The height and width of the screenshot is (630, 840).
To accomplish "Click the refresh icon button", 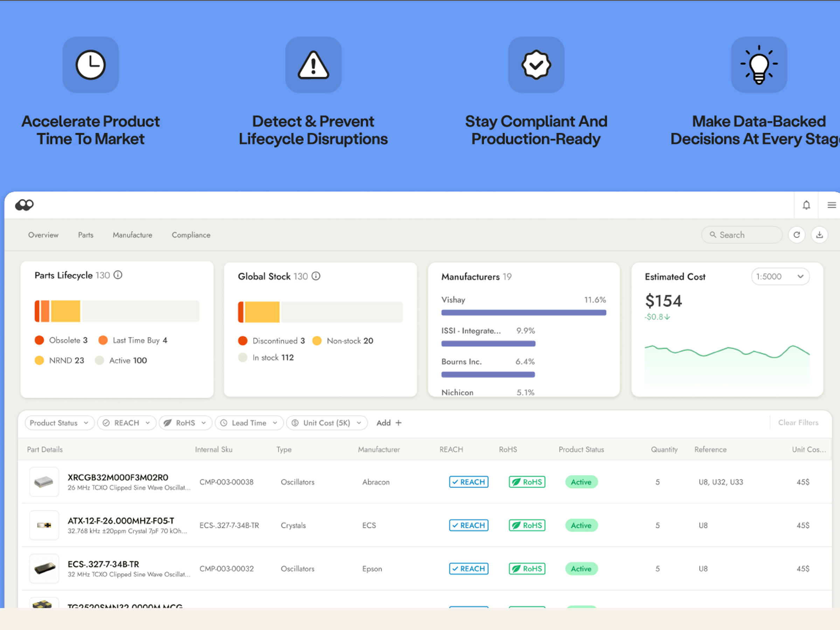I will pos(797,235).
